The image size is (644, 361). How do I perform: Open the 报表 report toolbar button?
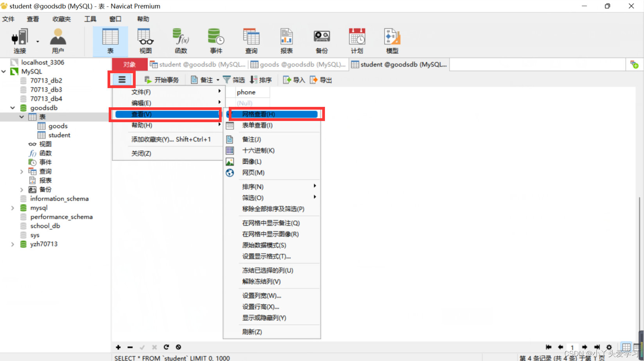286,41
